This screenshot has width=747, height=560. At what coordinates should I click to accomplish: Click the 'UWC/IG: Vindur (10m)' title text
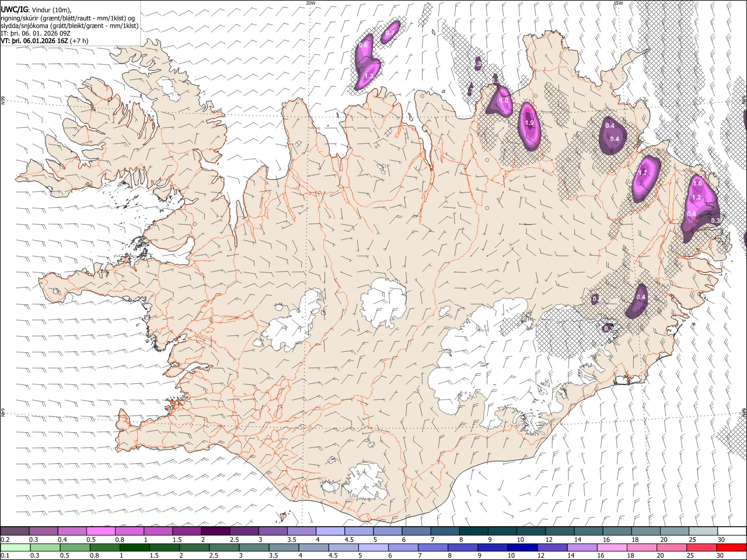coord(36,9)
